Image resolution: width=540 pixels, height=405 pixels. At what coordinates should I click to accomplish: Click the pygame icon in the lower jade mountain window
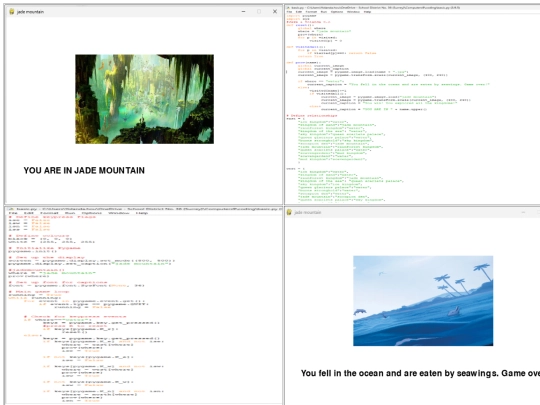[x=289, y=212]
